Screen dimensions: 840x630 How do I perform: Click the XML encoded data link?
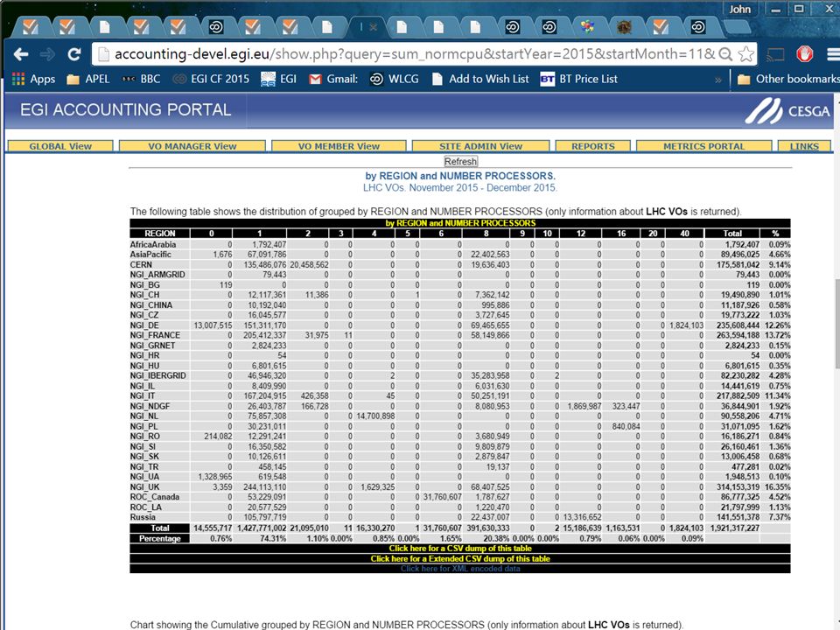(x=460, y=569)
